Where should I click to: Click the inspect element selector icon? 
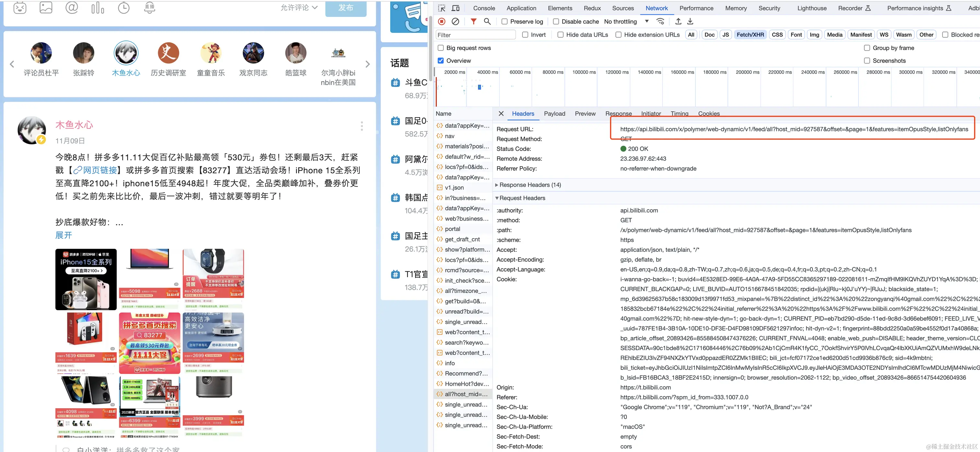click(x=442, y=8)
